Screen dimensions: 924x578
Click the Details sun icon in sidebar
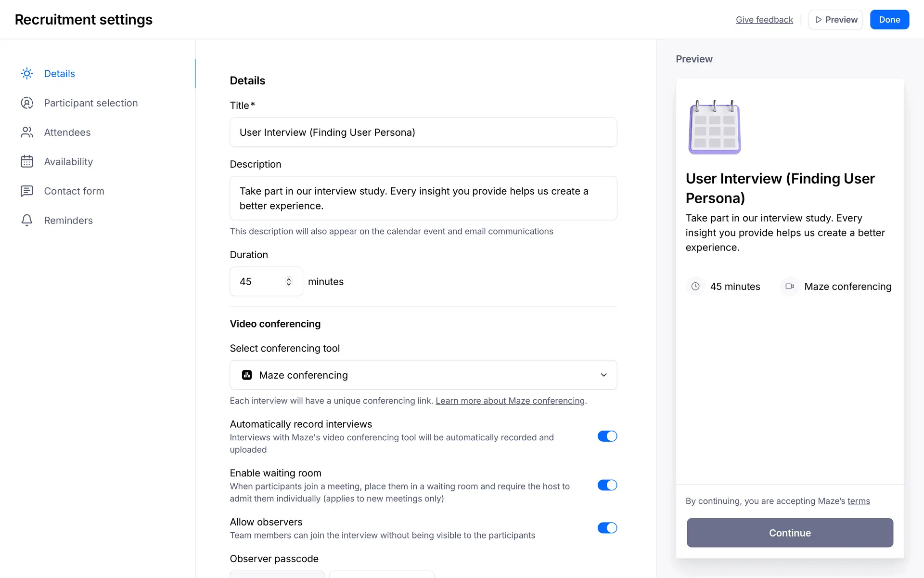point(27,74)
